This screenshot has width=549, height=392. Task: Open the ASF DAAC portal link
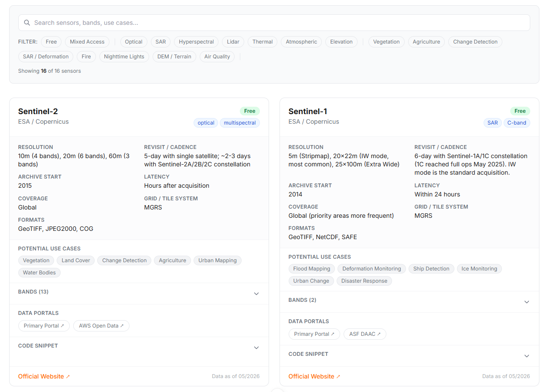(365, 334)
